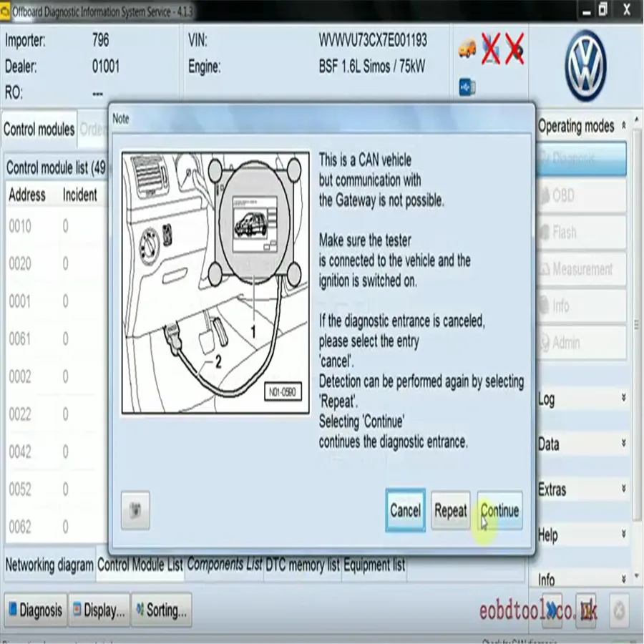Select the Admin operating mode
The image size is (644, 644).
(x=581, y=343)
